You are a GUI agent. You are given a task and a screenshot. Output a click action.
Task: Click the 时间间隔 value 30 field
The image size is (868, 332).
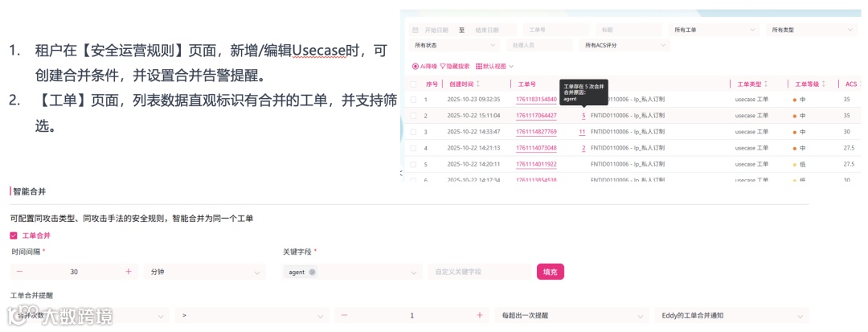[74, 272]
